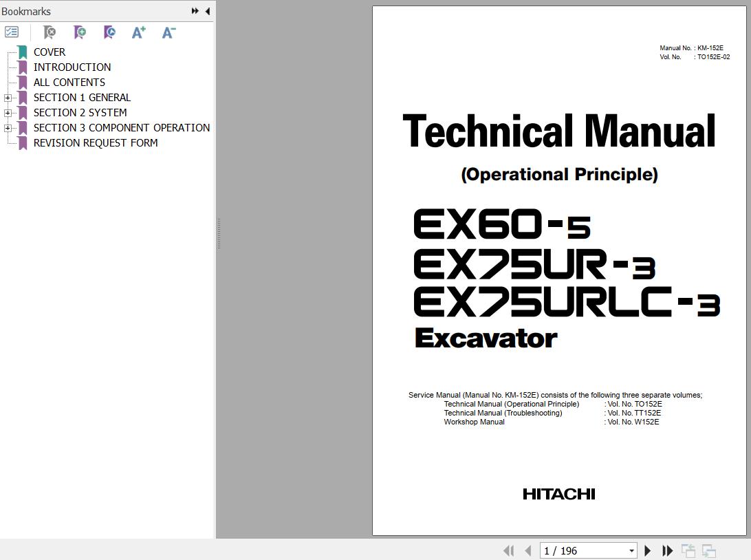
Task: Click the Workshop Manual line
Action: [x=474, y=422]
